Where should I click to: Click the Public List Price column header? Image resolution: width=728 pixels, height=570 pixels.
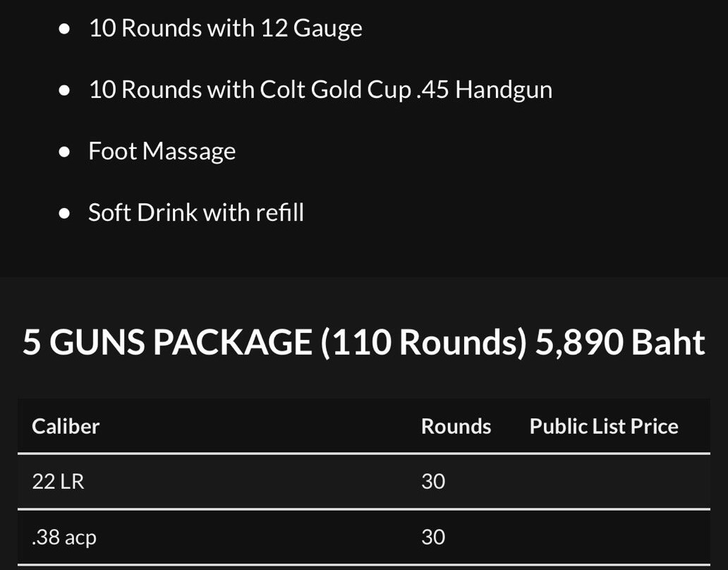(x=604, y=426)
